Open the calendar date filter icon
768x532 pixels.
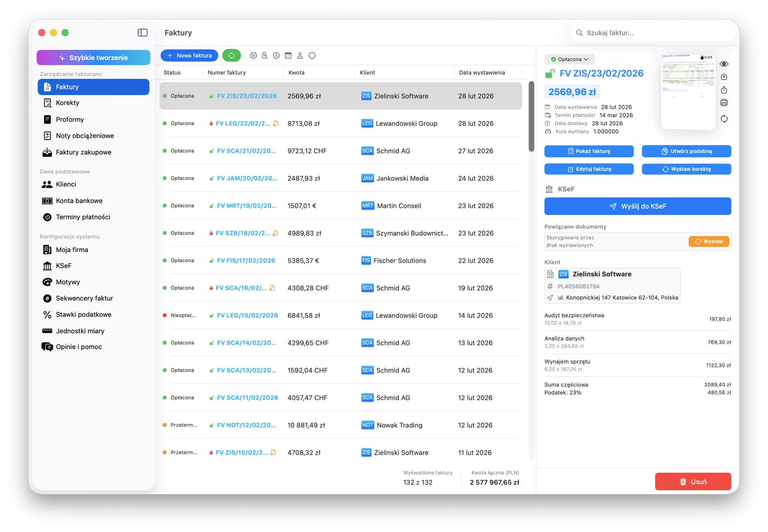point(288,56)
